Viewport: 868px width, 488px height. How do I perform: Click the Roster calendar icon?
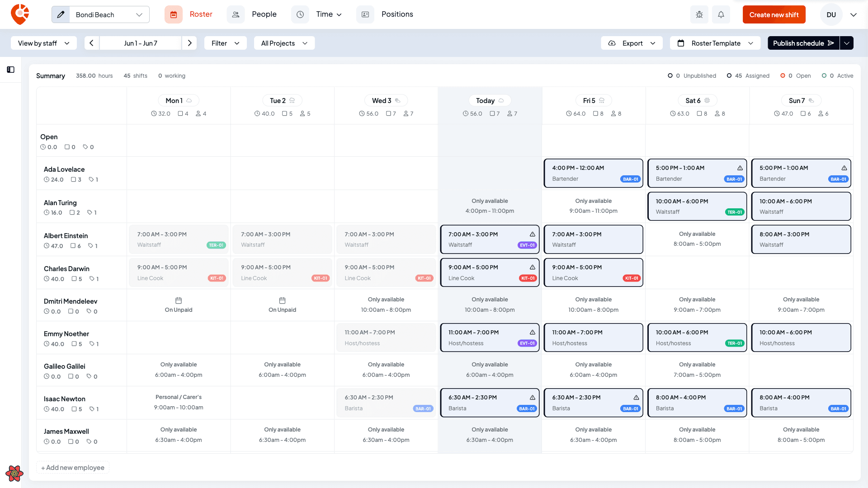pyautogui.click(x=174, y=14)
